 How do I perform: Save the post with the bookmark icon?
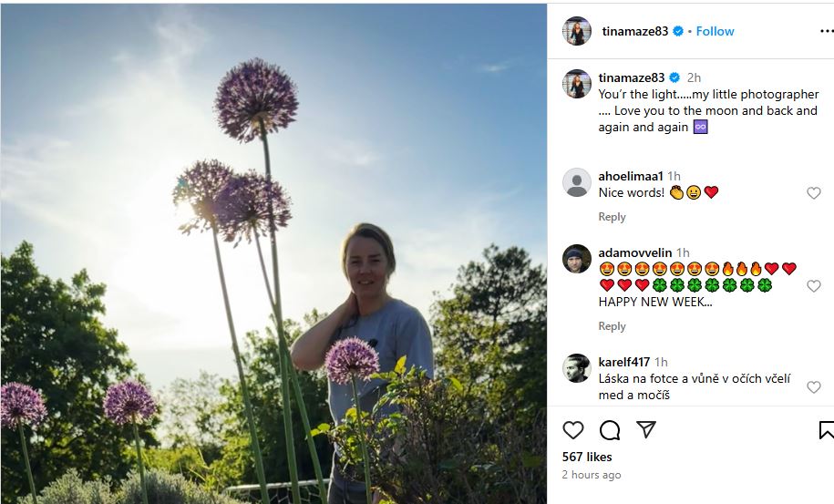pyautogui.click(x=827, y=430)
